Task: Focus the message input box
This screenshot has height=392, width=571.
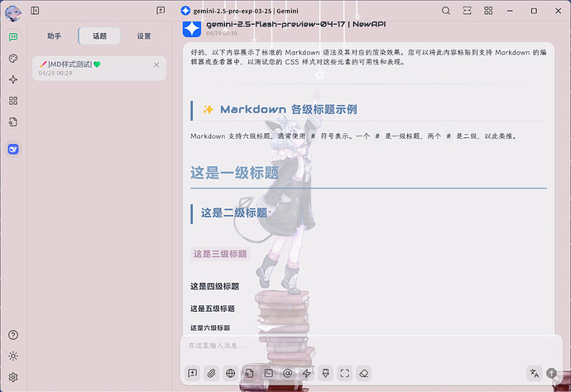Action: [x=372, y=346]
